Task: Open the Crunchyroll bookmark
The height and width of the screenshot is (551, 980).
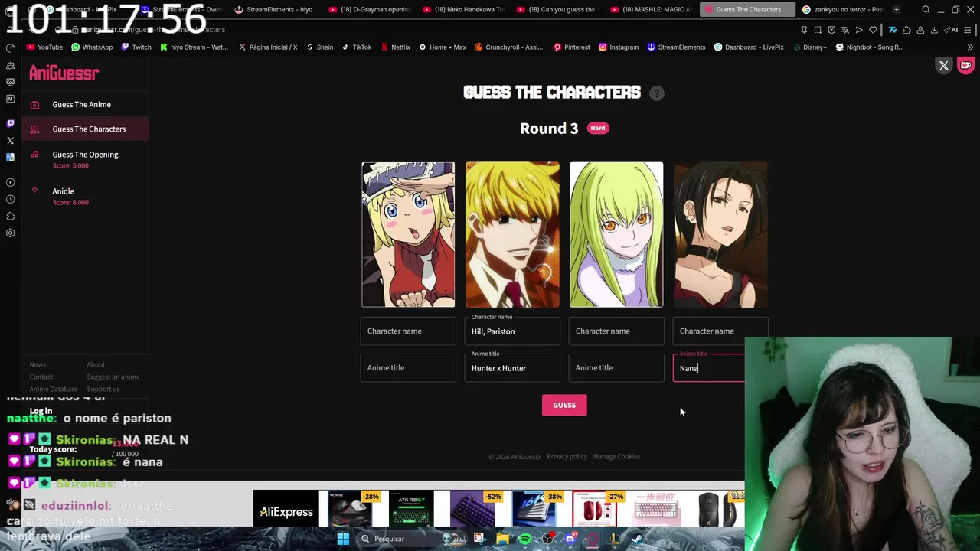Action: [508, 47]
